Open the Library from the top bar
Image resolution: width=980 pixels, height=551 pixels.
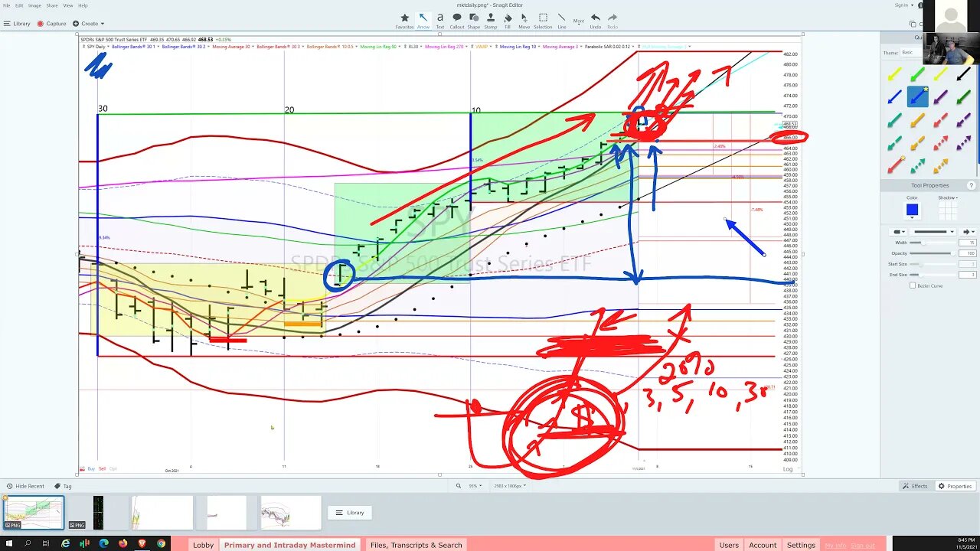17,24
